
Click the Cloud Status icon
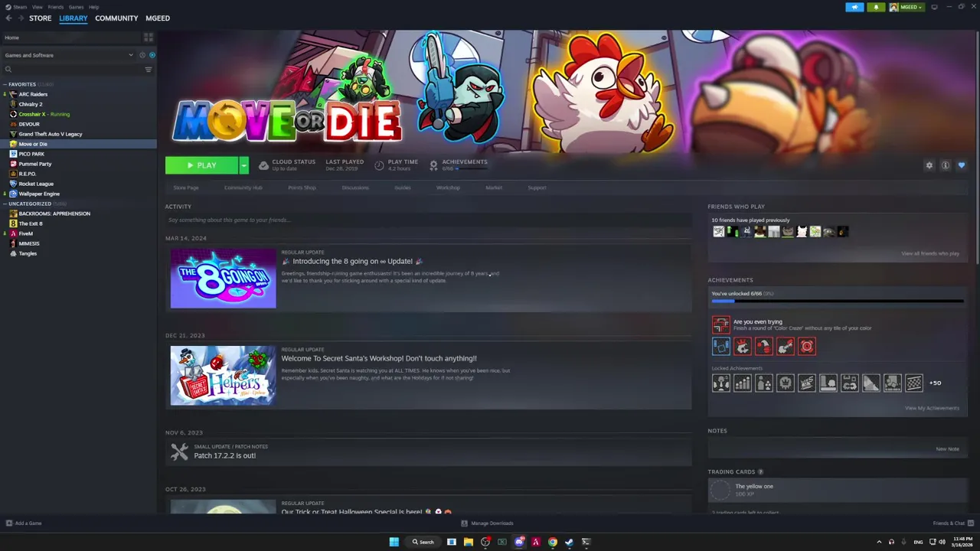(263, 165)
